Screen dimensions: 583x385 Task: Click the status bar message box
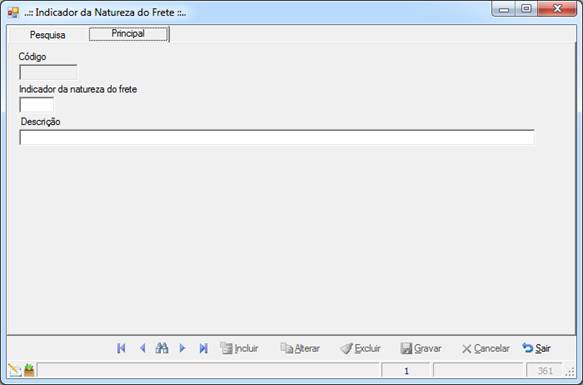[208, 371]
